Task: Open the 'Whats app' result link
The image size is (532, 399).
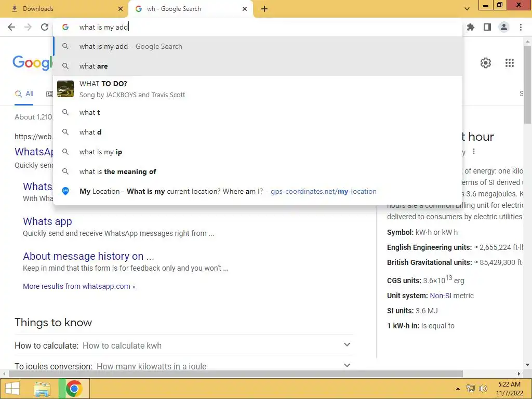Action: click(x=47, y=221)
